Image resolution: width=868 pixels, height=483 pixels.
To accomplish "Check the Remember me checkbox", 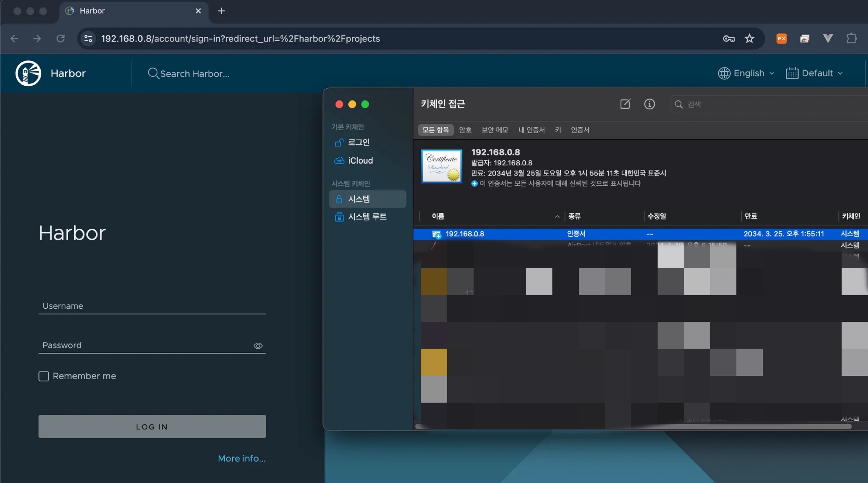I will 44,376.
